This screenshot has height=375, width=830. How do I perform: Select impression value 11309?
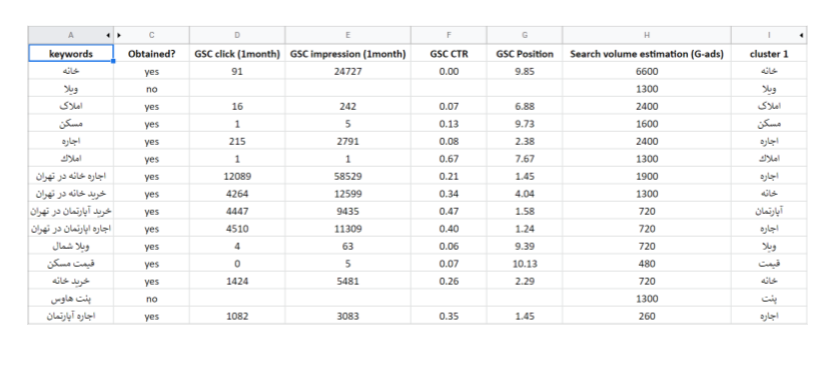(348, 228)
